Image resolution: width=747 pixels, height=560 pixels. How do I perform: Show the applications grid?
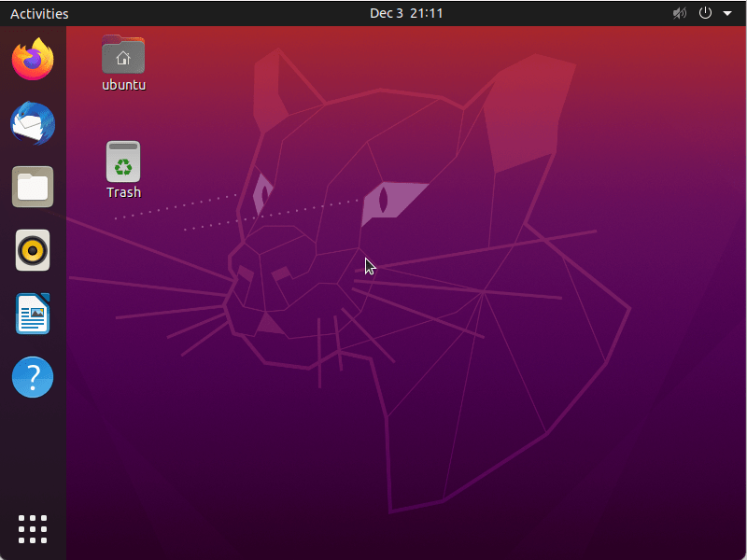click(x=33, y=528)
